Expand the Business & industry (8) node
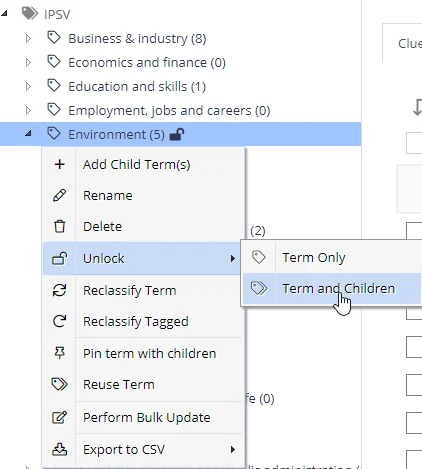Image resolution: width=422 pixels, height=469 pixels. (x=28, y=39)
